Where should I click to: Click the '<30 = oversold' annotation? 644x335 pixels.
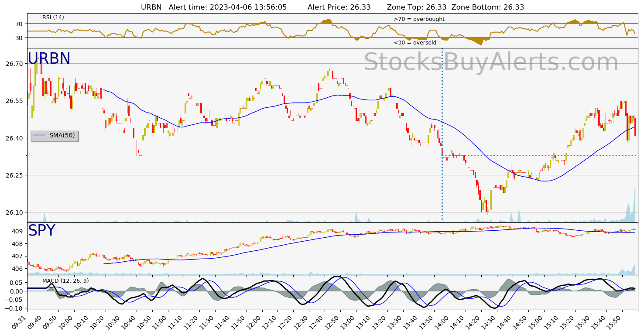pos(415,43)
